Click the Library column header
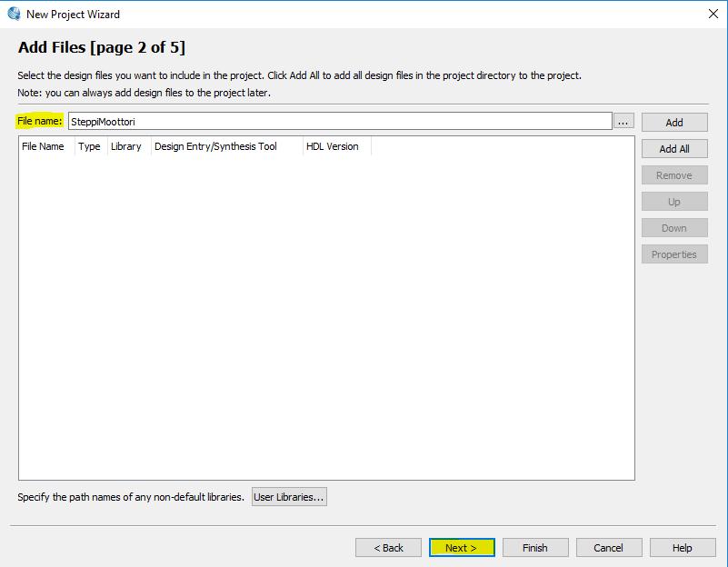Screen dimensions: 728x567 (x=129, y=146)
